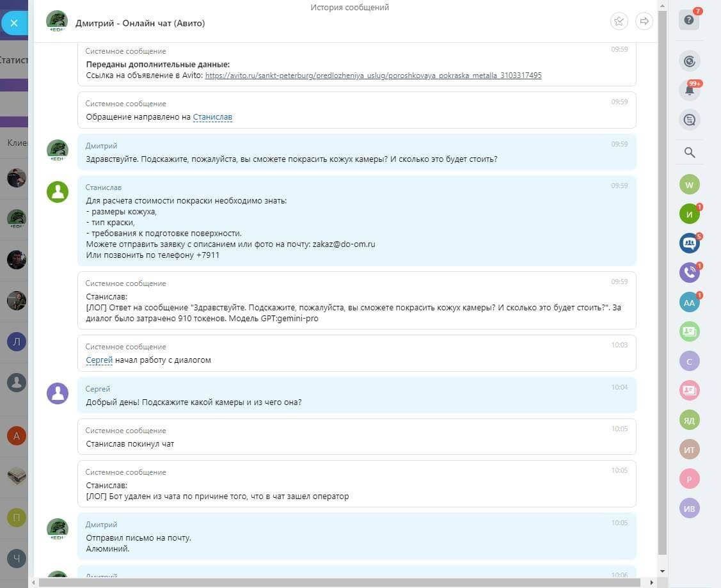Open the Сергей operator link

(x=99, y=360)
